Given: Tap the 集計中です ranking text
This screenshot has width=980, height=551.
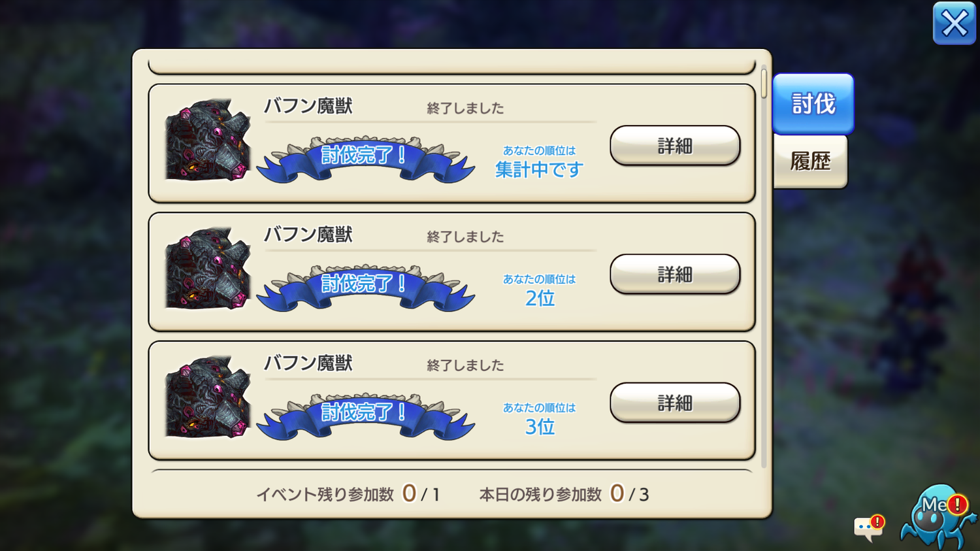Looking at the screenshot, I should click(x=539, y=169).
